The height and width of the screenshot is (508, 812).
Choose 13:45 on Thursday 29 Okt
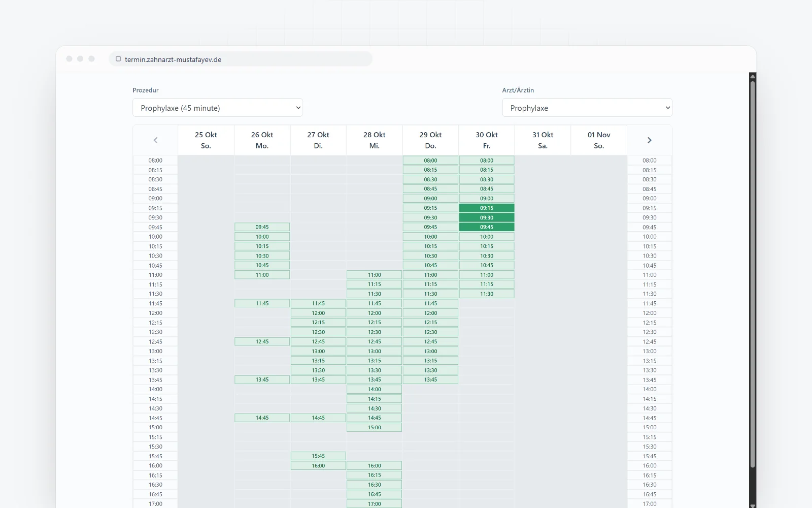430,379
